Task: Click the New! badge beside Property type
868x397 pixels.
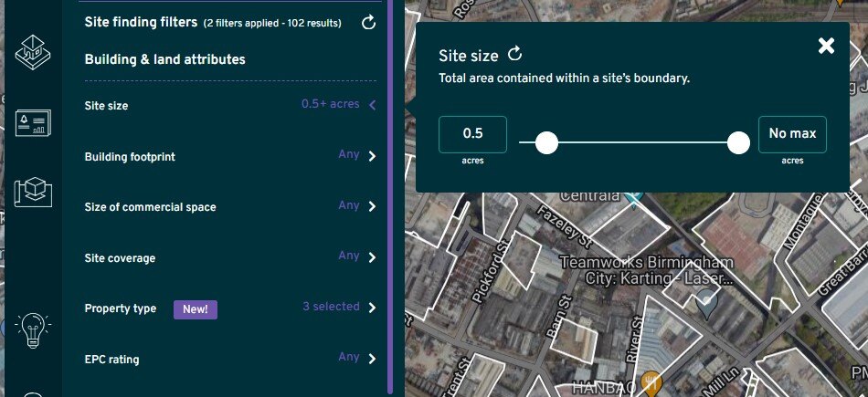Action: coord(196,309)
